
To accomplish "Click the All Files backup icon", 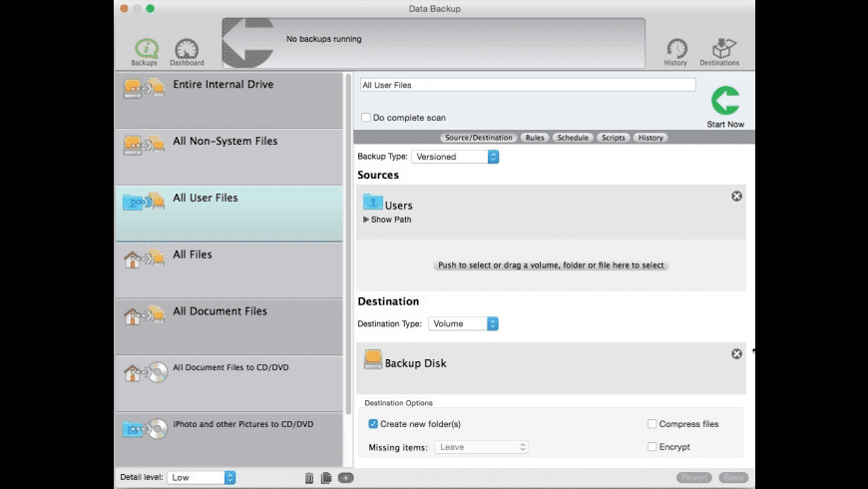I will click(144, 258).
